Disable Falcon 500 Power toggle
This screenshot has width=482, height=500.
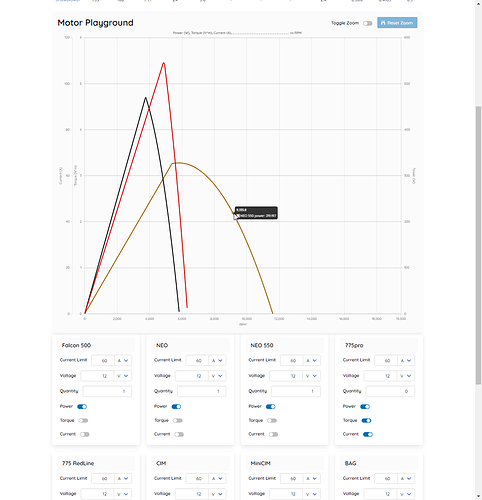coord(82,406)
